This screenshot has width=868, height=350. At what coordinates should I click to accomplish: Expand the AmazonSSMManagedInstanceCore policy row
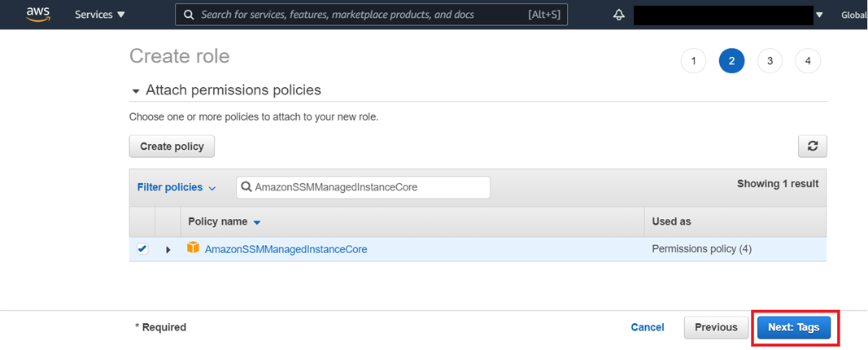[x=168, y=250]
